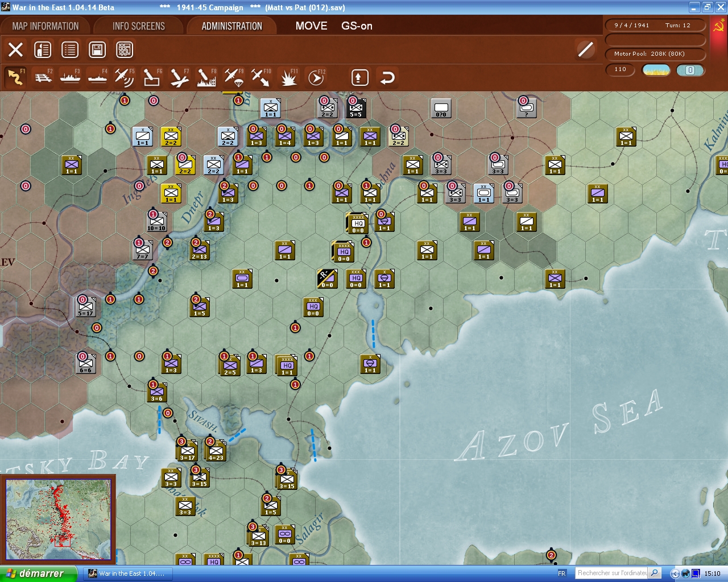Select the 10=10 unit counter
The height and width of the screenshot is (582, 728).
pos(156,222)
